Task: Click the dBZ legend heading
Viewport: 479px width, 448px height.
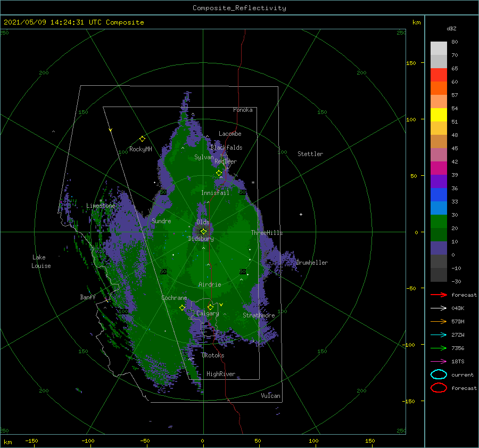Action: click(x=451, y=28)
